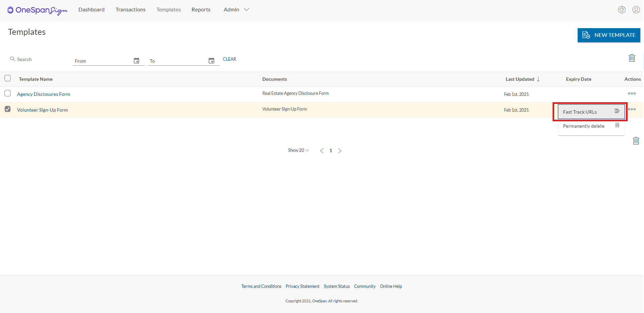Viewport: 644px width, 313px height.
Task: Click the help globe icon
Action: [x=622, y=10]
